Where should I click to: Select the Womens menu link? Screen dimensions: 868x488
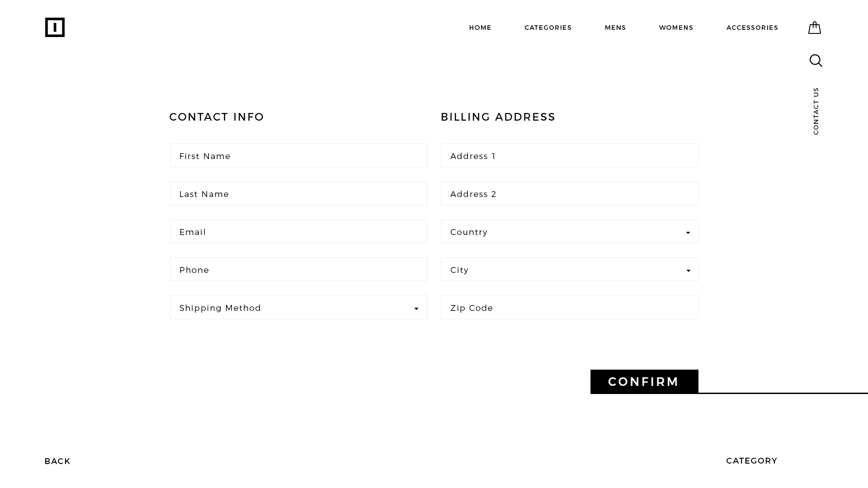pos(676,28)
